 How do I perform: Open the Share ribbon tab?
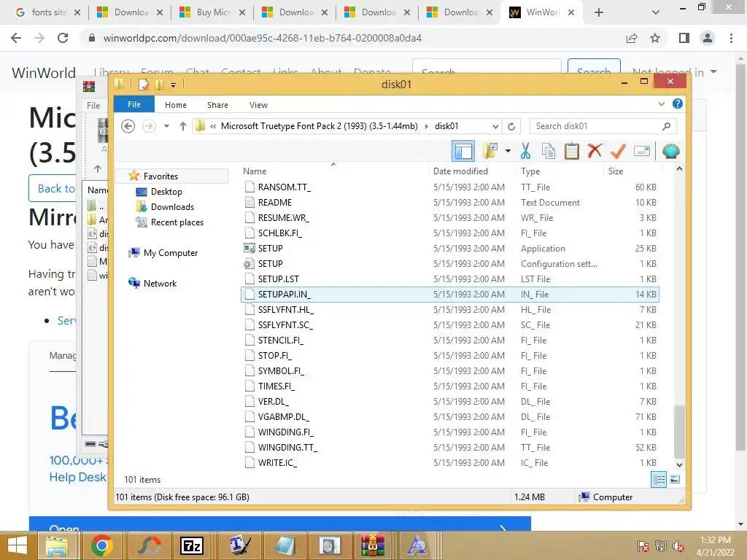coord(217,105)
